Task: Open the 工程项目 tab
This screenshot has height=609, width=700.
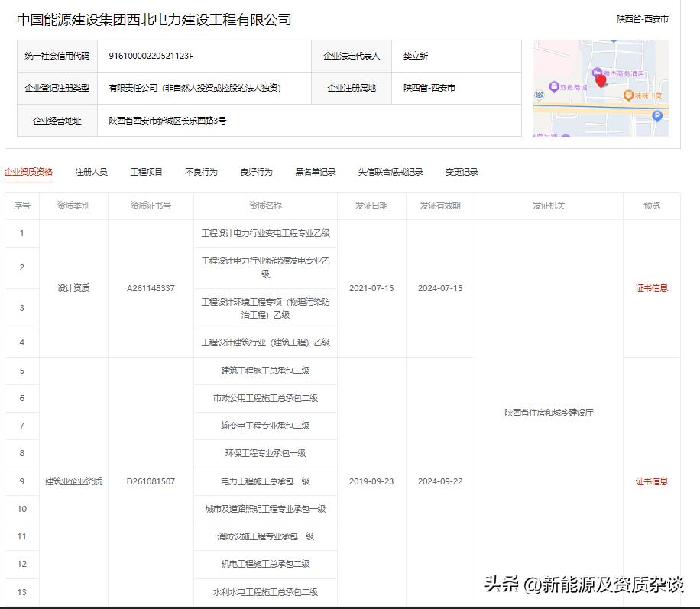Action: coord(147,172)
